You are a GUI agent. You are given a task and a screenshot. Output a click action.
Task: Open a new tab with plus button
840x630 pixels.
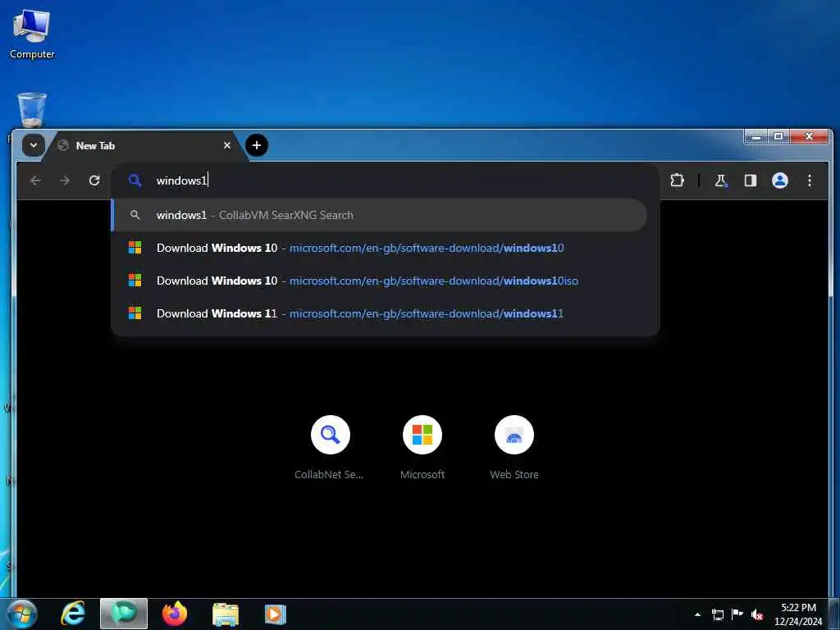coord(257,145)
